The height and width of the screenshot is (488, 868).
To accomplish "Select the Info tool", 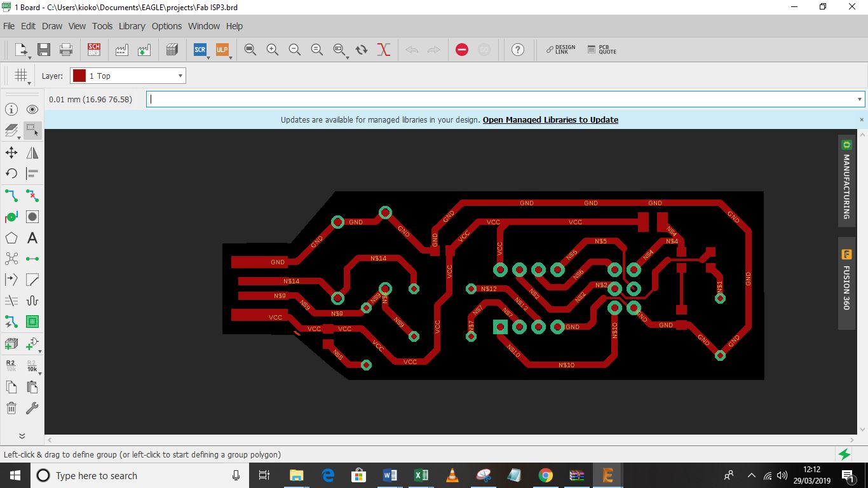I will [x=11, y=110].
